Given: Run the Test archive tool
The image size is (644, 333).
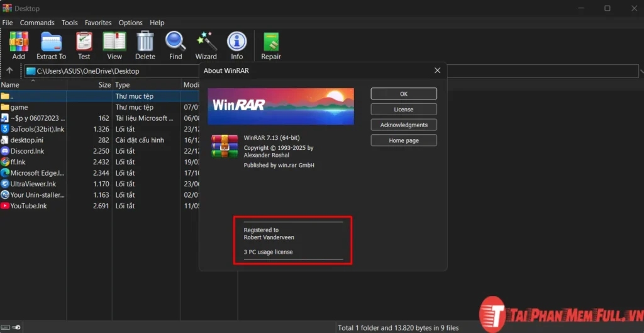Looking at the screenshot, I should [84, 42].
